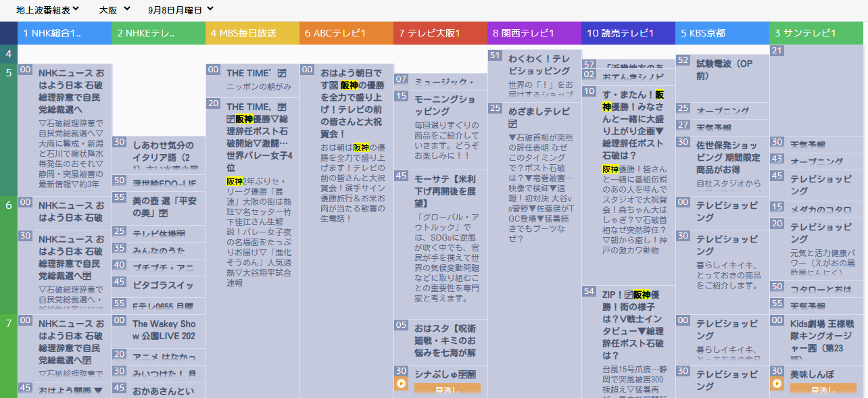Select the 4 MBS毎日放送 channel header
The width and height of the screenshot is (868, 398).
click(253, 32)
